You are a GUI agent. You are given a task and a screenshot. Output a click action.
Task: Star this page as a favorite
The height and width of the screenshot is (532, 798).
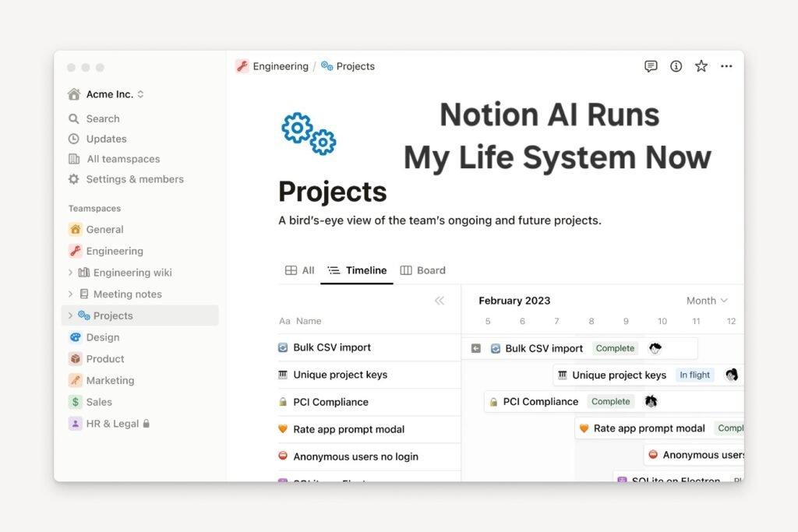(x=701, y=66)
